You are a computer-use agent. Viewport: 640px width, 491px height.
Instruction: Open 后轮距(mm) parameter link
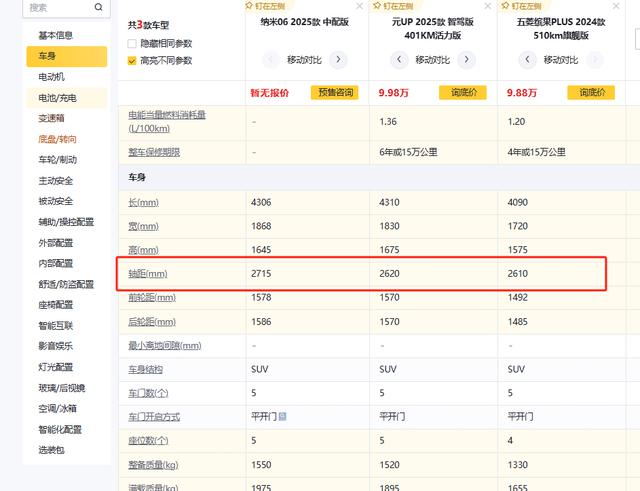pos(152,322)
